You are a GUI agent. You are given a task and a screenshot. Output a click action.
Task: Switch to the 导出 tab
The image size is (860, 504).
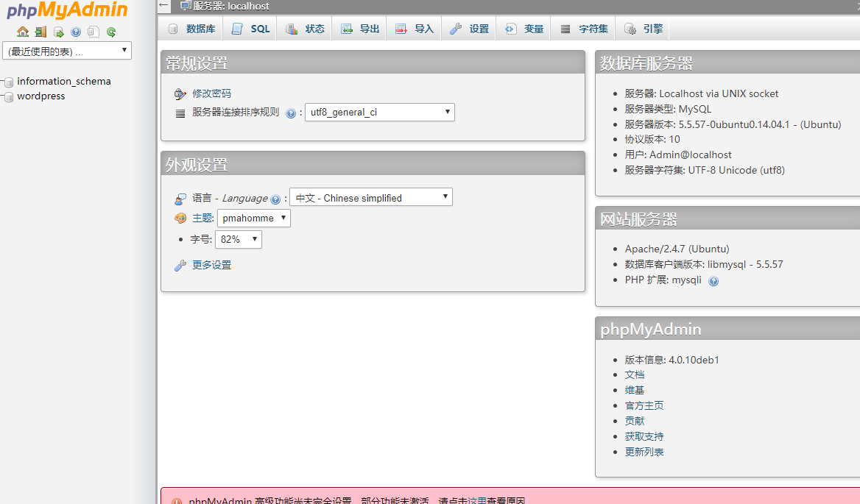point(359,29)
